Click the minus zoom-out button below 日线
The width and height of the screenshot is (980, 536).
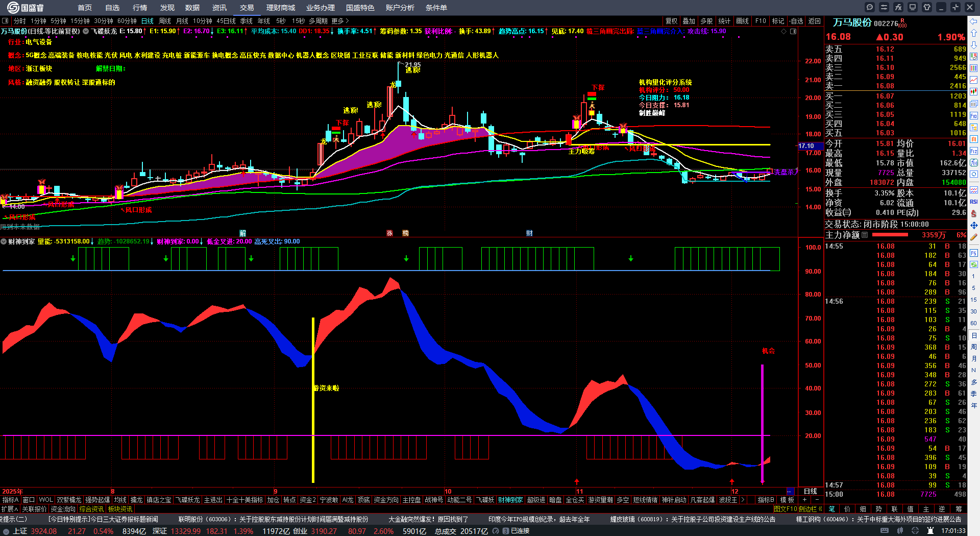click(817, 500)
